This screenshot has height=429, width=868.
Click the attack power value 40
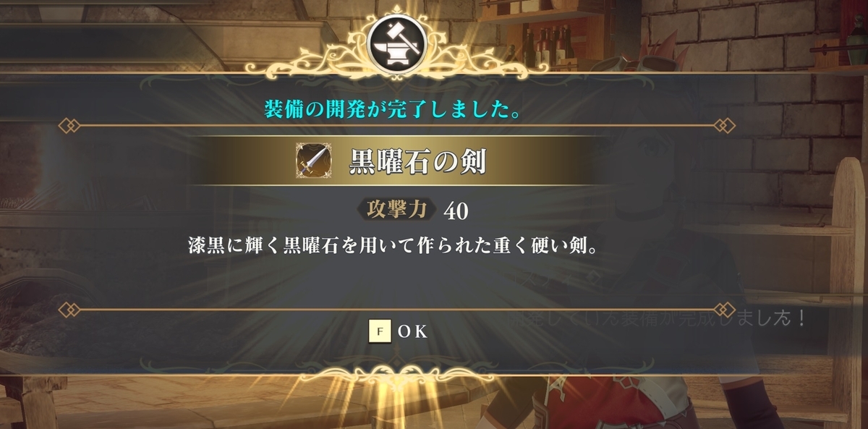[x=456, y=211]
